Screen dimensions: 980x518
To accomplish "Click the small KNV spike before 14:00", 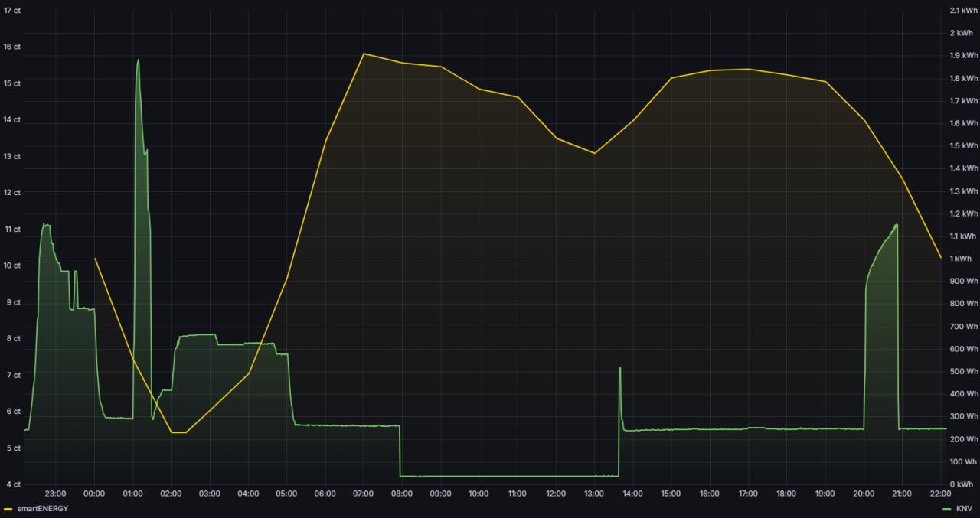I will (x=619, y=368).
